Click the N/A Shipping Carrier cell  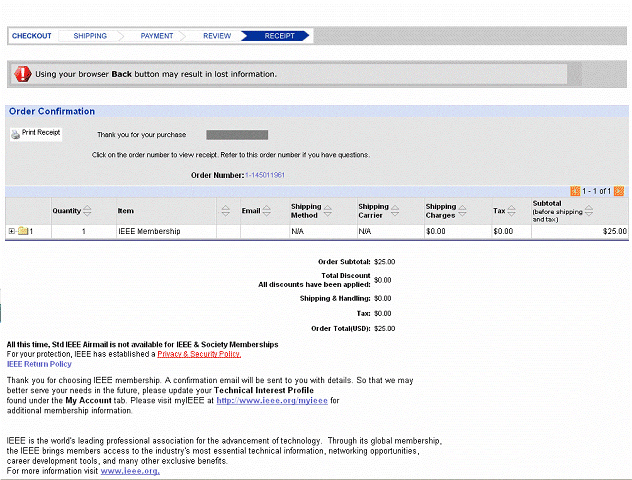[391, 231]
